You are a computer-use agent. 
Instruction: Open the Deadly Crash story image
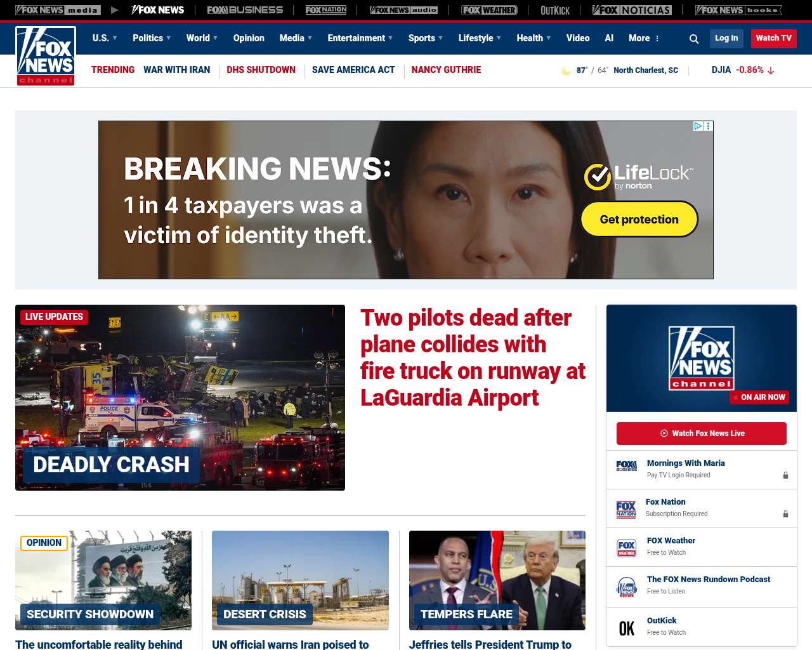click(x=180, y=397)
